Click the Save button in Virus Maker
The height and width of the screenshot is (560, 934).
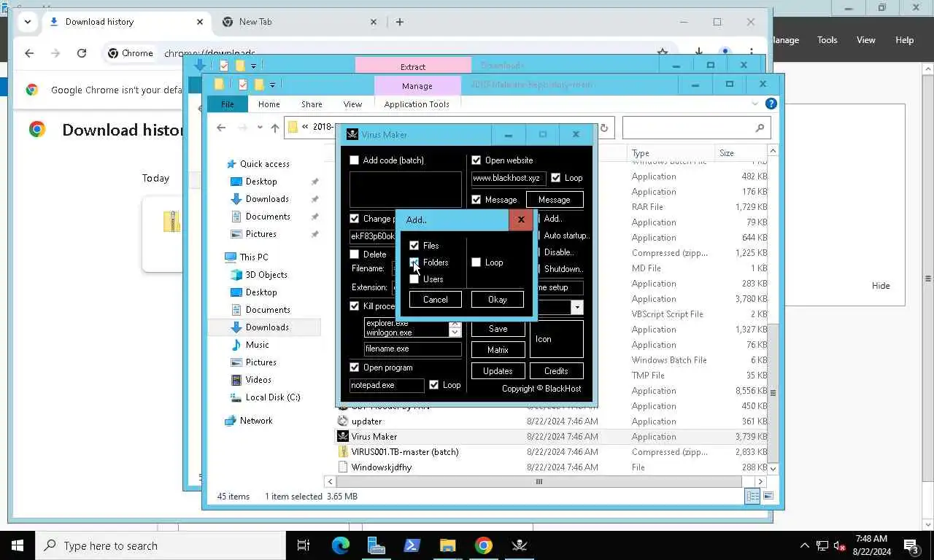coord(498,329)
